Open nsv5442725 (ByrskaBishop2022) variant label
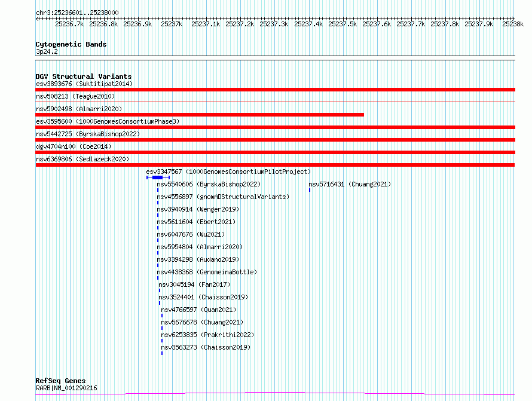 pos(88,134)
